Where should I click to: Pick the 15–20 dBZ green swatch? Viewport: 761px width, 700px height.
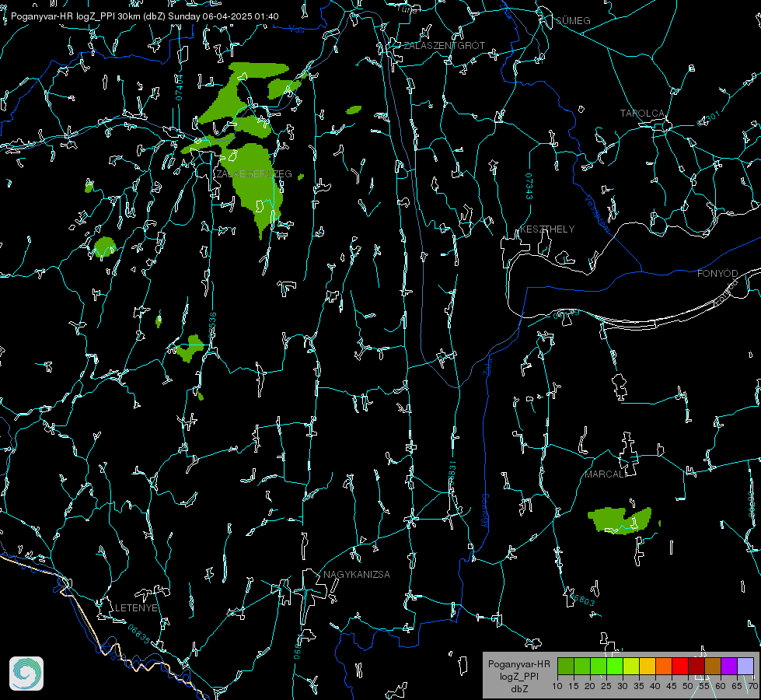582,666
